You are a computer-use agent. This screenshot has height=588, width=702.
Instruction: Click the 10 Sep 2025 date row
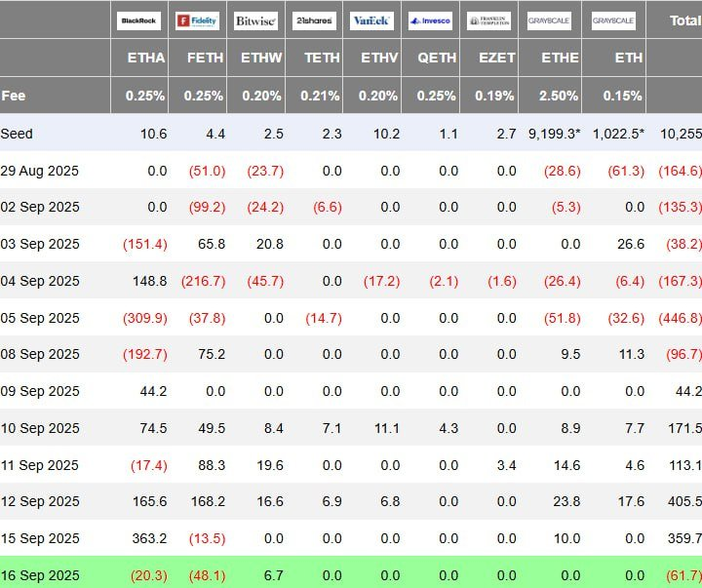pos(40,428)
